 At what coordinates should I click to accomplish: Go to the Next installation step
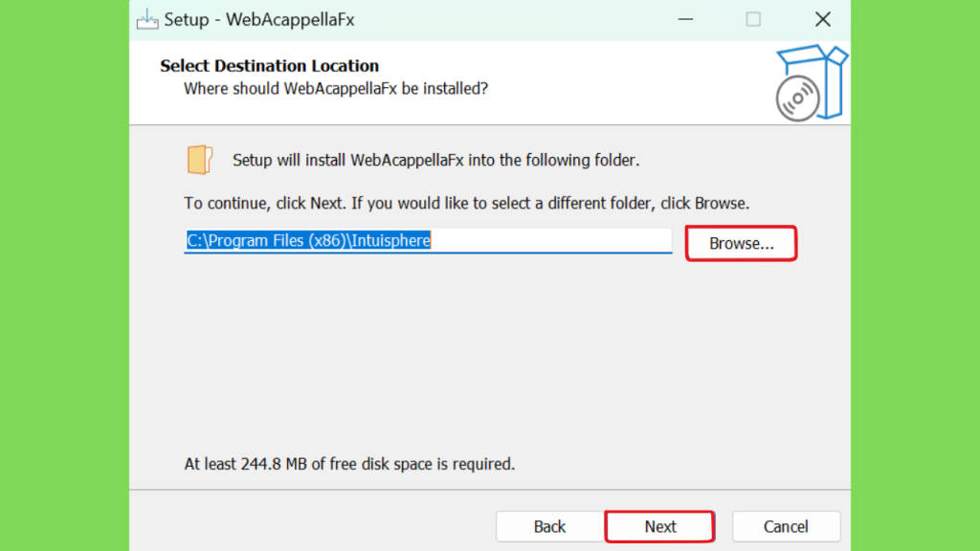click(x=660, y=527)
